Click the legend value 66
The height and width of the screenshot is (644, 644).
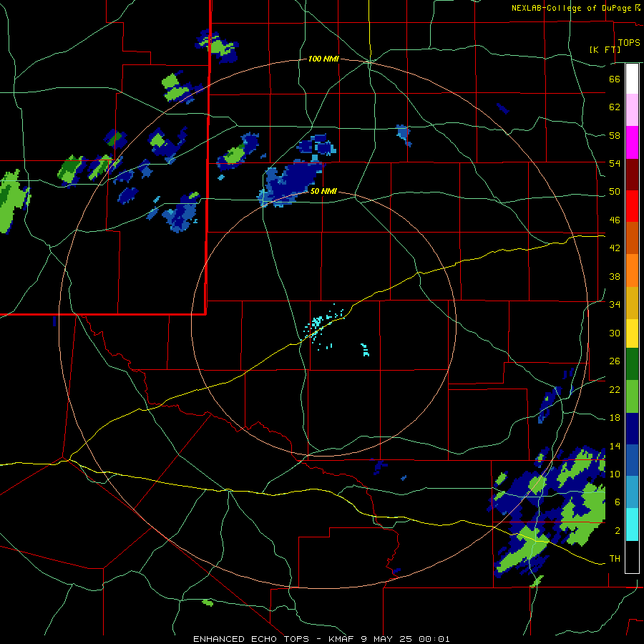pyautogui.click(x=615, y=79)
